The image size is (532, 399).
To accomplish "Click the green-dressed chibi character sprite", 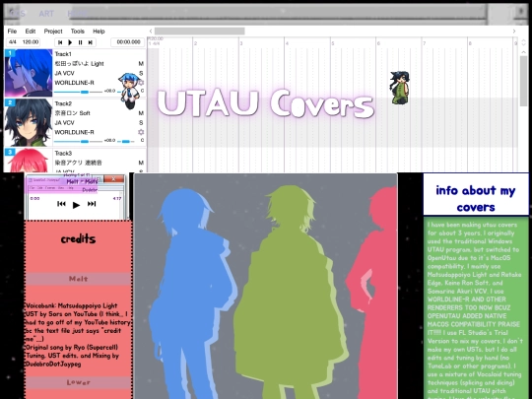I will 400,88.
